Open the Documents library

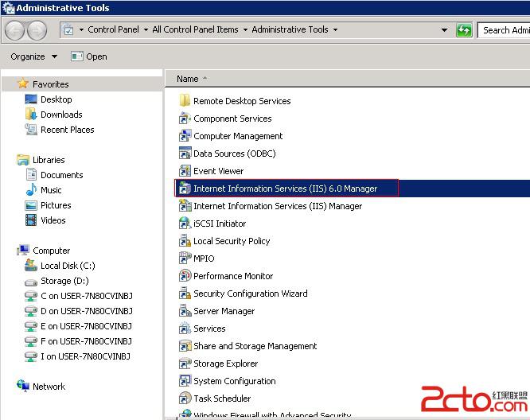(62, 175)
